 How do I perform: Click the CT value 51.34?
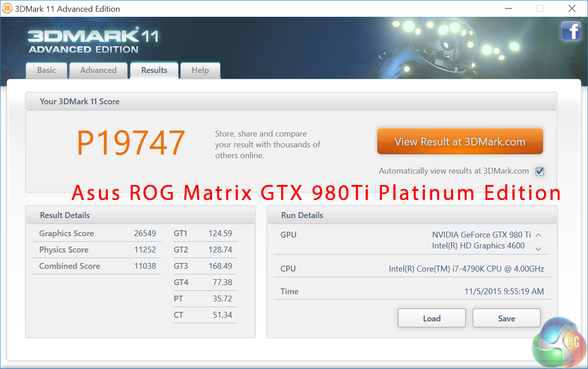222,315
